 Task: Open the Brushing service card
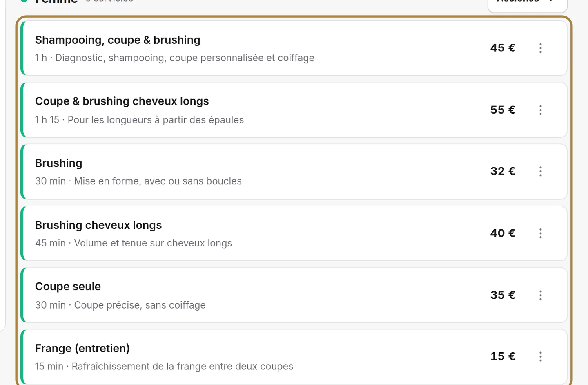pos(294,172)
